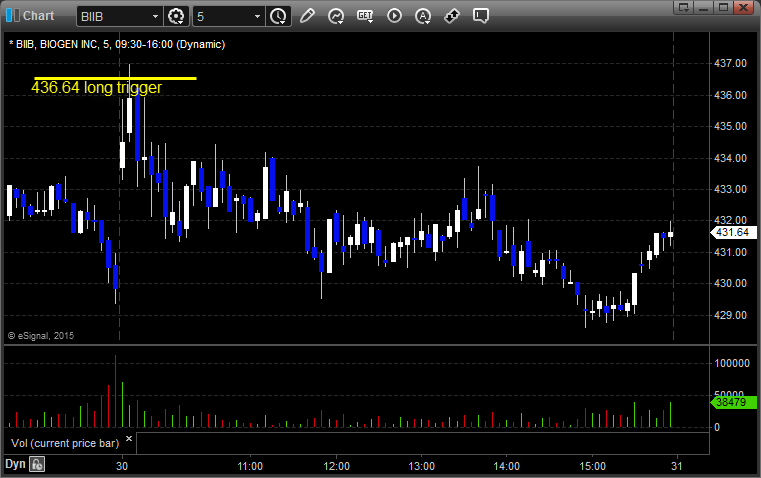761x478 pixels.
Task: Click the 15:00 time axis label
Action: click(x=593, y=466)
